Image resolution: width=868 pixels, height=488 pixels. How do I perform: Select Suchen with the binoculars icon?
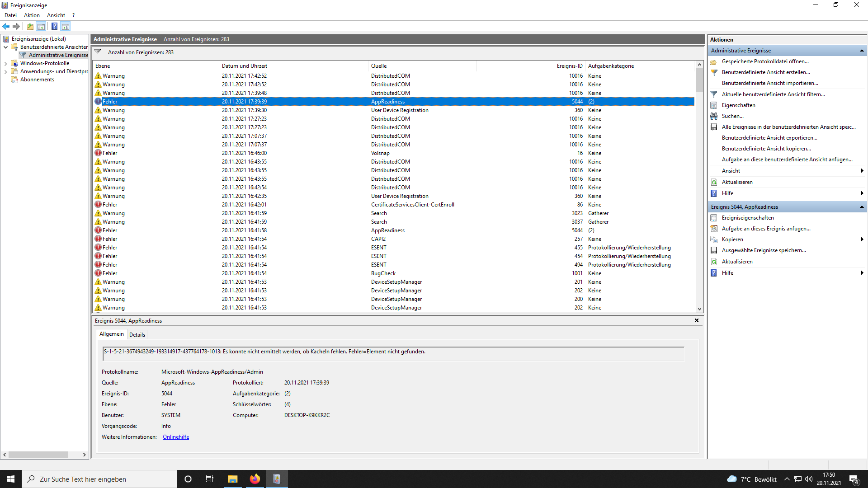pyautogui.click(x=732, y=116)
